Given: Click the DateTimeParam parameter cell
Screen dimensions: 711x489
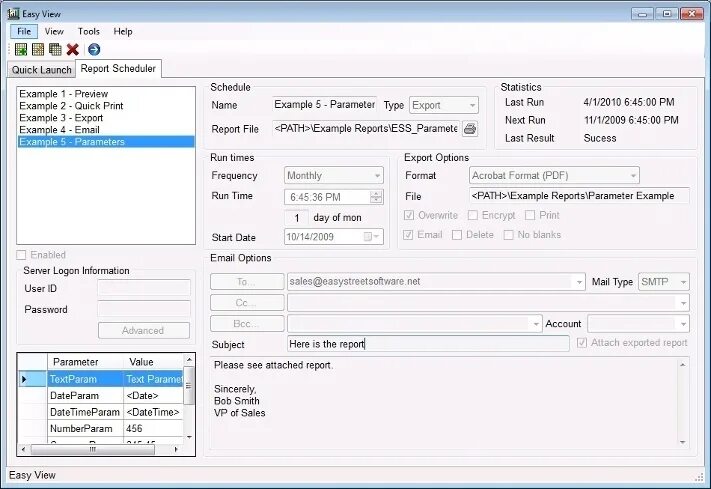Looking at the screenshot, I should (85, 412).
